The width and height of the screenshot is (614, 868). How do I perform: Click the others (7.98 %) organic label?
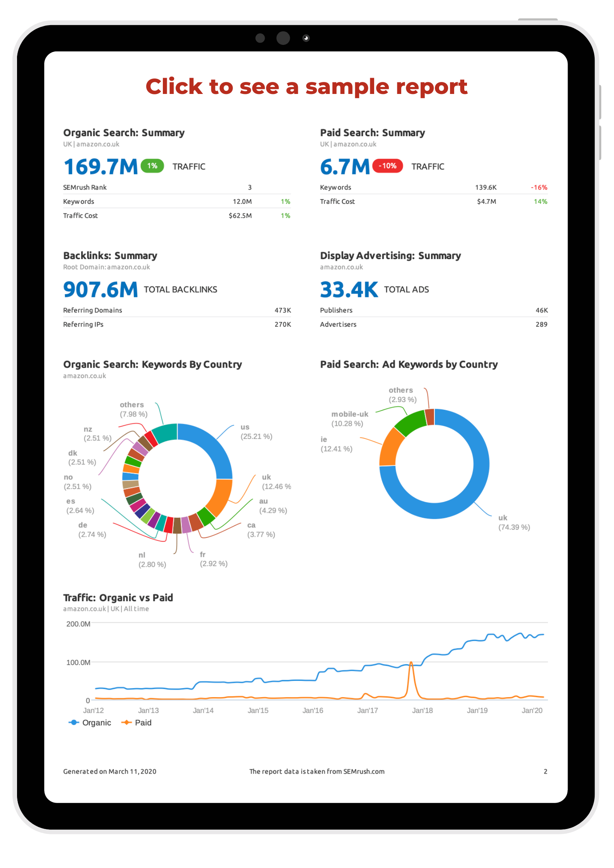point(133,409)
